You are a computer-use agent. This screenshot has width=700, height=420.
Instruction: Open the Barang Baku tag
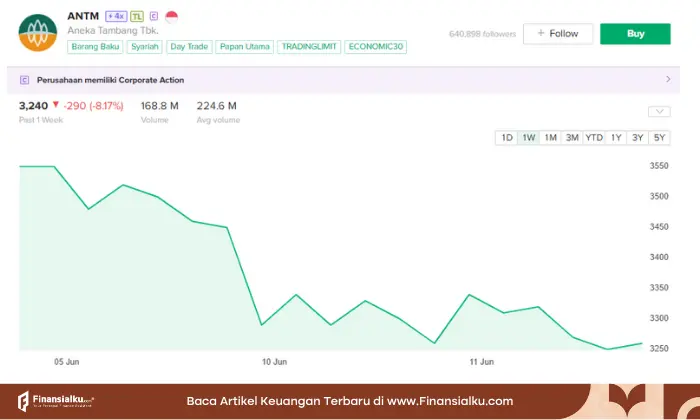tap(95, 46)
